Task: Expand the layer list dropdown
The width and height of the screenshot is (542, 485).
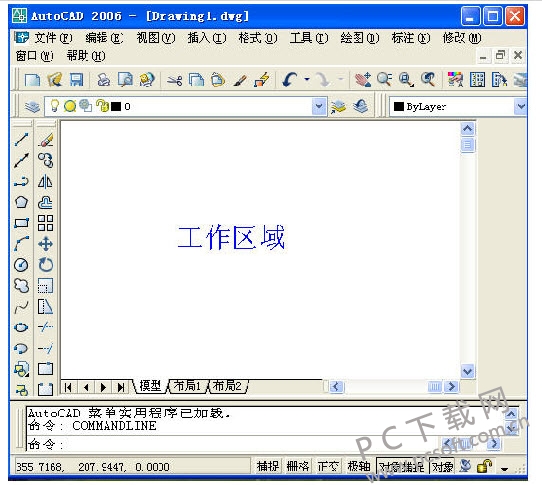Action: (x=319, y=106)
